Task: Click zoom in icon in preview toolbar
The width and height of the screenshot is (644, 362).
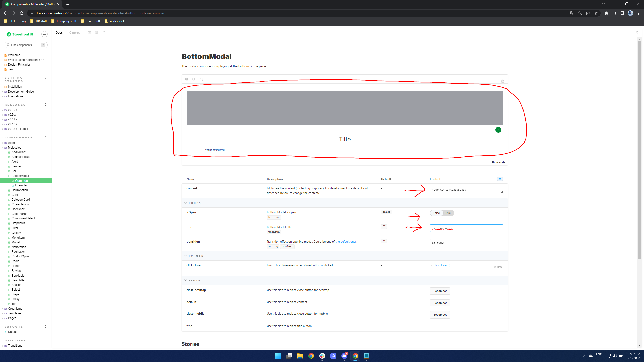Action: point(187,79)
